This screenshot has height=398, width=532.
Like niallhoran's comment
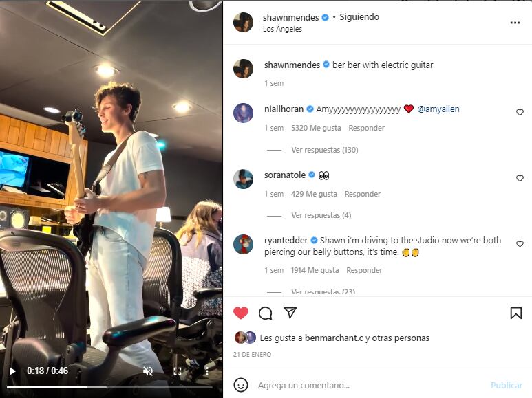tap(520, 112)
